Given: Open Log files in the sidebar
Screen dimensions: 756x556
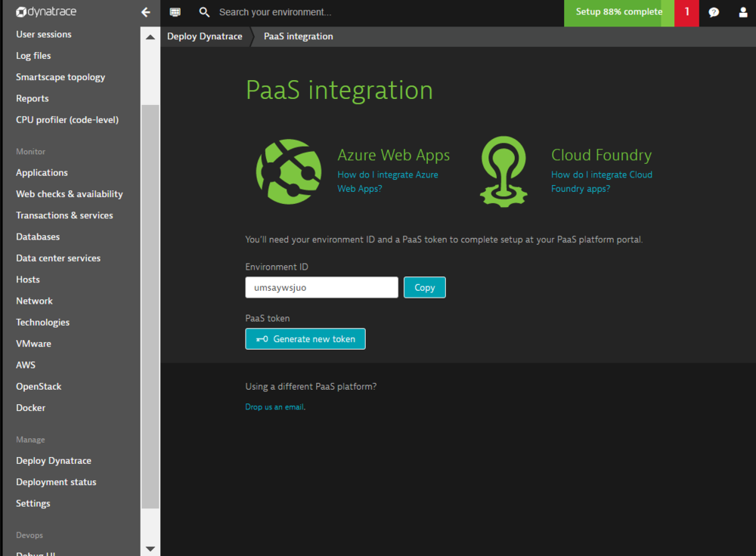Looking at the screenshot, I should [x=33, y=56].
